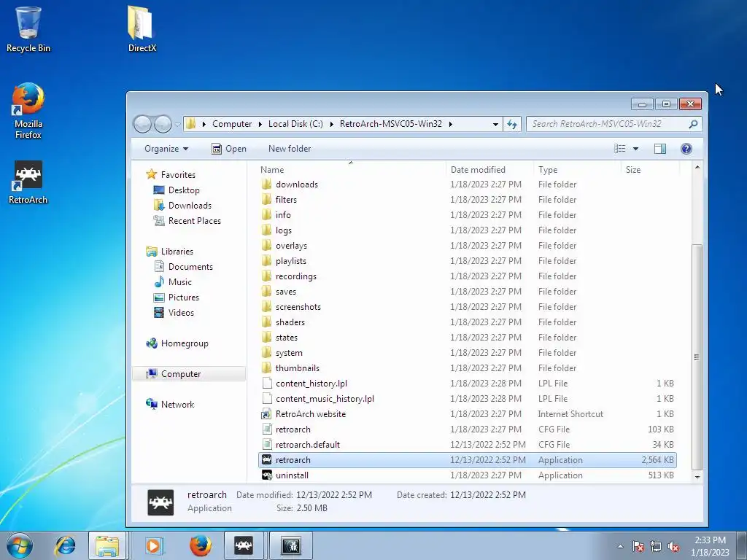
Task: Select the uninstall application
Action: pos(292,475)
